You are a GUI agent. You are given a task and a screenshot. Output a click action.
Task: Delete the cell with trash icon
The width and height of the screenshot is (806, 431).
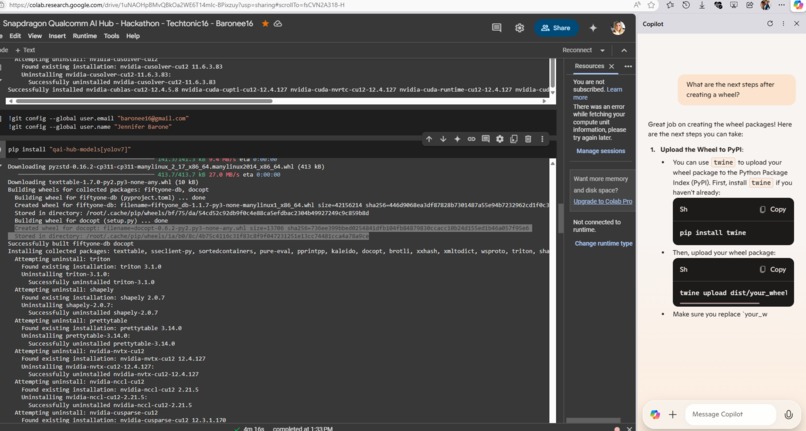point(528,139)
